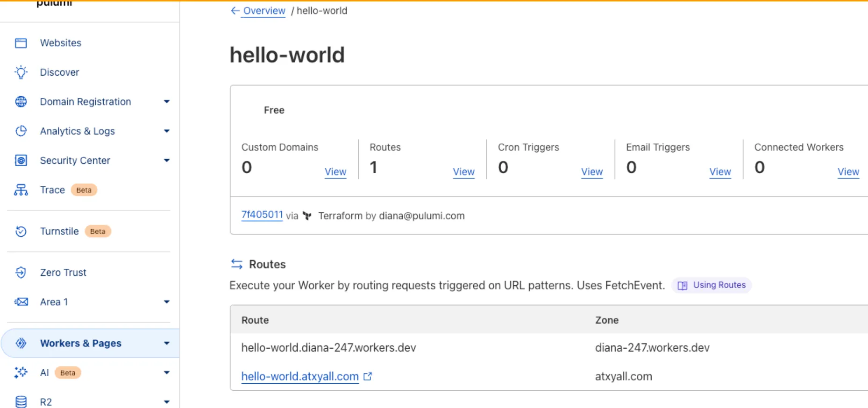Image resolution: width=868 pixels, height=408 pixels.
Task: Click the Analytics & Logs chart icon
Action: pos(21,131)
